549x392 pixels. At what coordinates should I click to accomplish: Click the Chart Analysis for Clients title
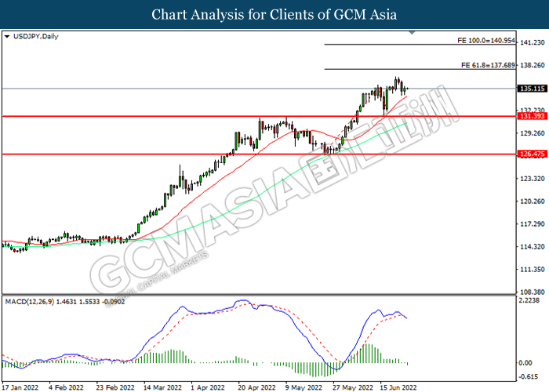tap(274, 14)
